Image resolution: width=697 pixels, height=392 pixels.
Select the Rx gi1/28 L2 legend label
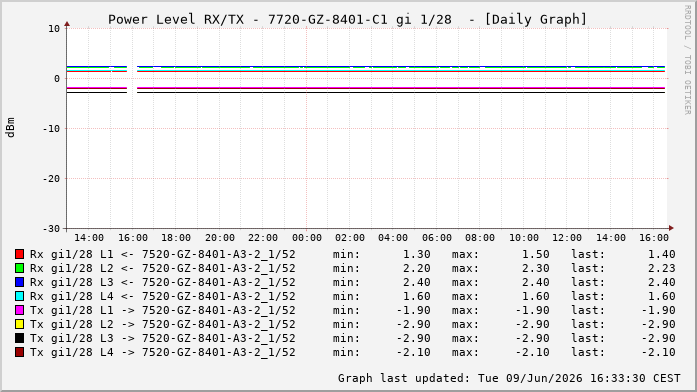coord(163,268)
